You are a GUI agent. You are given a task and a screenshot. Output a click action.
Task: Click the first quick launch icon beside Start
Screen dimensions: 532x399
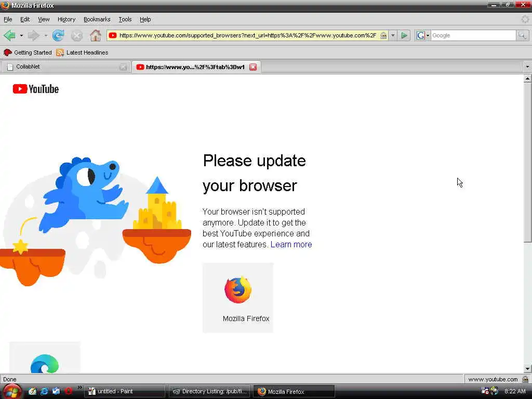click(x=32, y=391)
